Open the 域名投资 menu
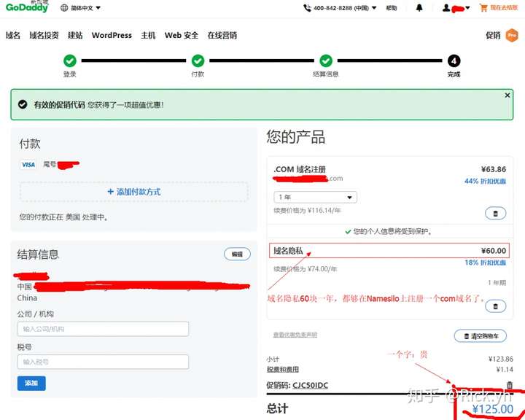525x420 pixels. [44, 35]
